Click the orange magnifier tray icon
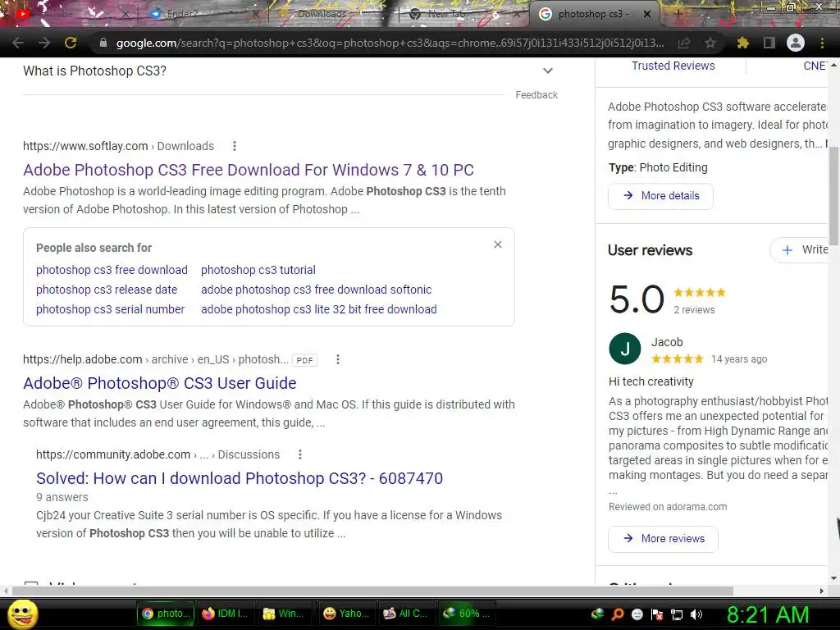This screenshot has height=630, width=840. coord(617,614)
